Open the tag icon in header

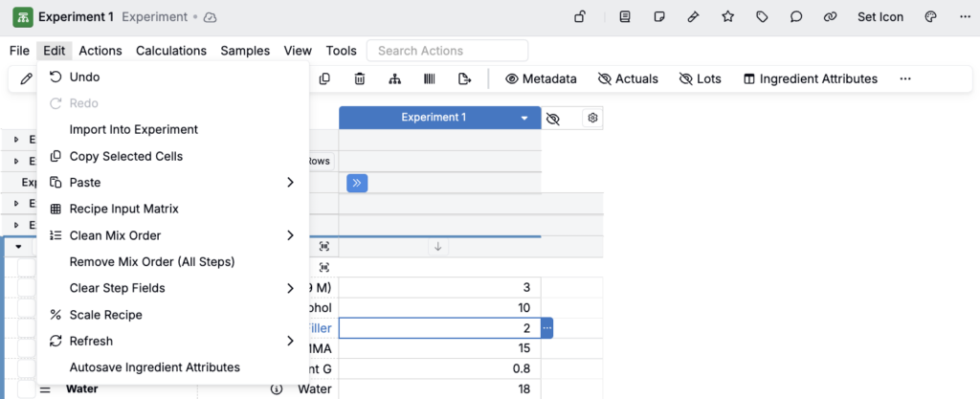(x=762, y=17)
